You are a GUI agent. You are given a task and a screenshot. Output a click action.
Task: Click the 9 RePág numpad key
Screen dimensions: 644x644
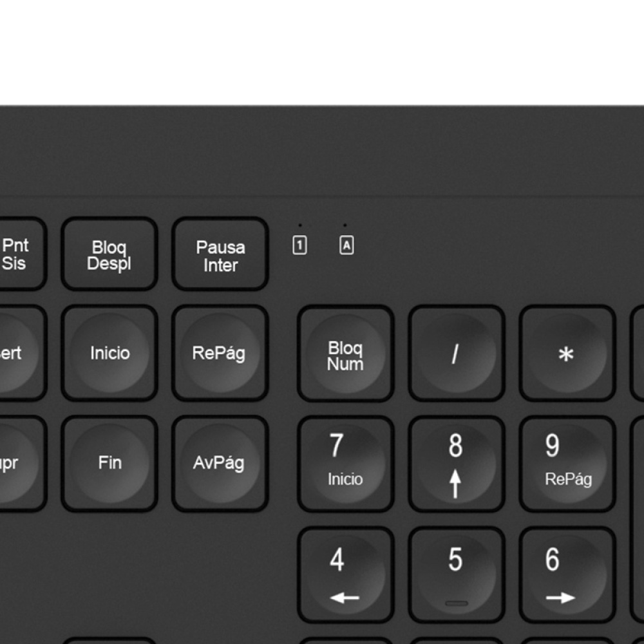click(567, 464)
